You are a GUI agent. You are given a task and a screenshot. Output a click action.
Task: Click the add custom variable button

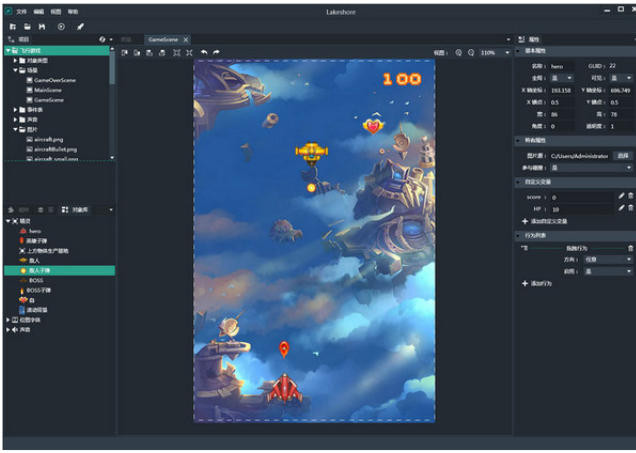[544, 221]
